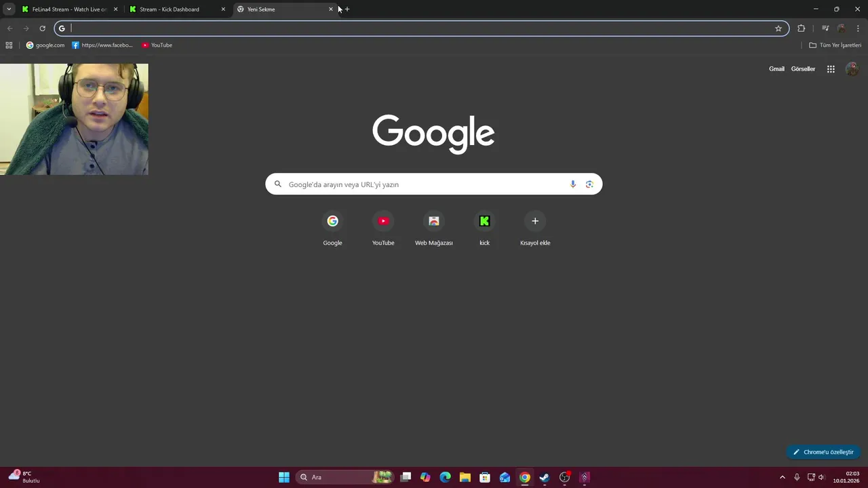Click the browser back arrow

click(x=9, y=28)
